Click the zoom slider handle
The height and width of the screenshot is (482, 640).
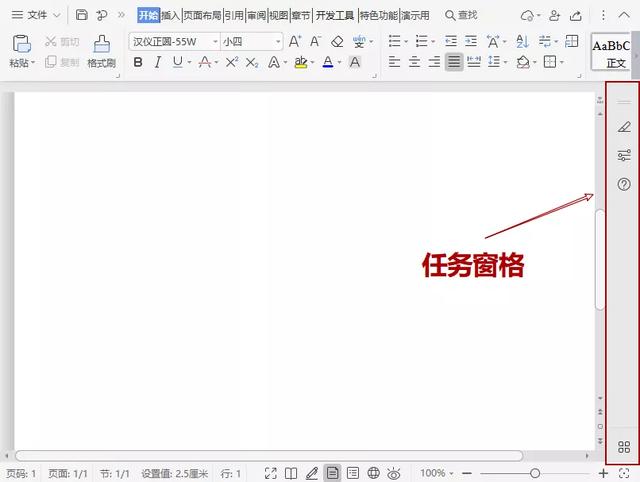click(535, 473)
